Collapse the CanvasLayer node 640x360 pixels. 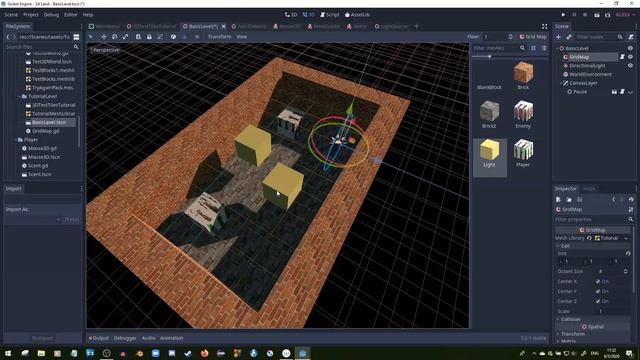pos(561,83)
